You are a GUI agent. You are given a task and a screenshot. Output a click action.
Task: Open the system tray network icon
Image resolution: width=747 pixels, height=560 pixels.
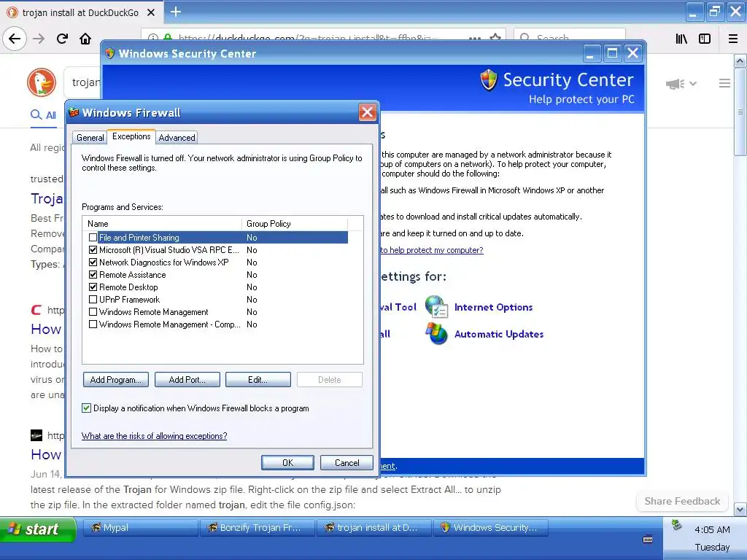pyautogui.click(x=676, y=525)
